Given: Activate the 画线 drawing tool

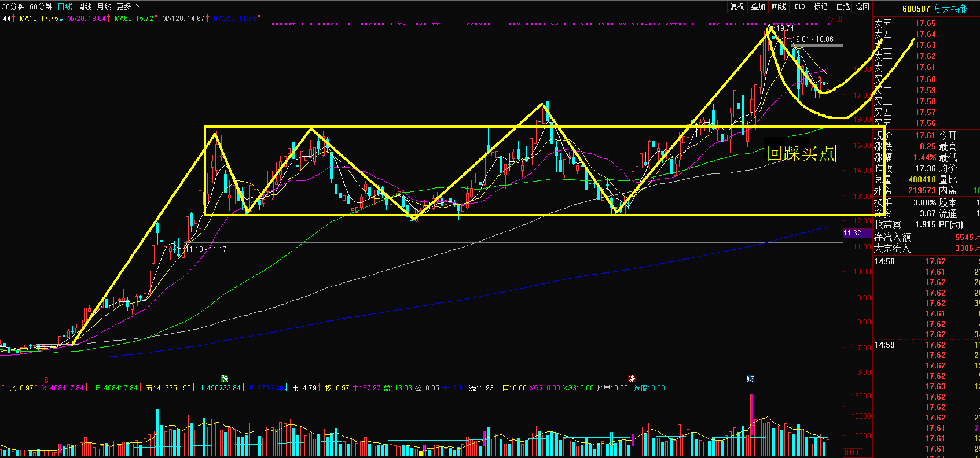Looking at the screenshot, I should tap(779, 6).
